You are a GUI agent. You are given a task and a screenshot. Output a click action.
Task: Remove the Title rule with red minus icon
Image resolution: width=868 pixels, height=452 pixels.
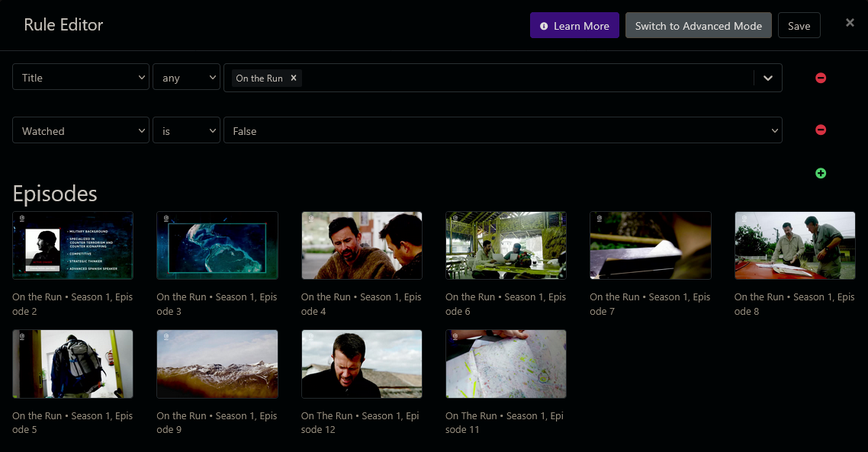[821, 78]
